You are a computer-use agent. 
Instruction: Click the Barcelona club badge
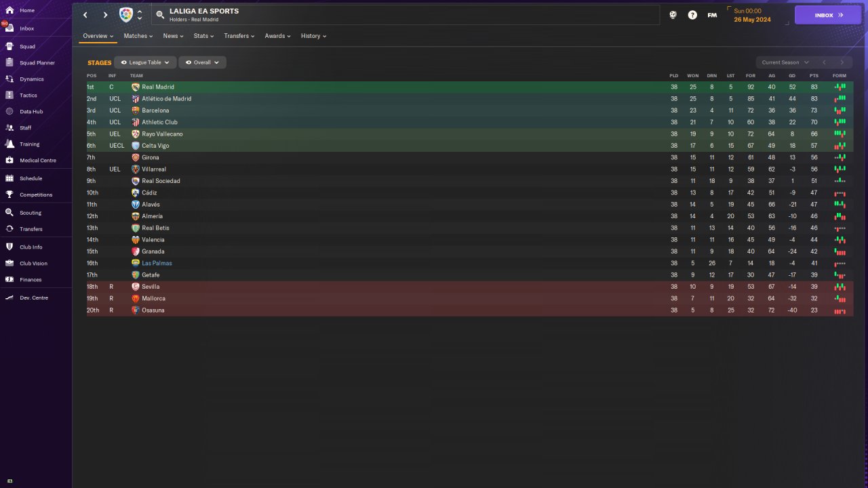click(136, 110)
